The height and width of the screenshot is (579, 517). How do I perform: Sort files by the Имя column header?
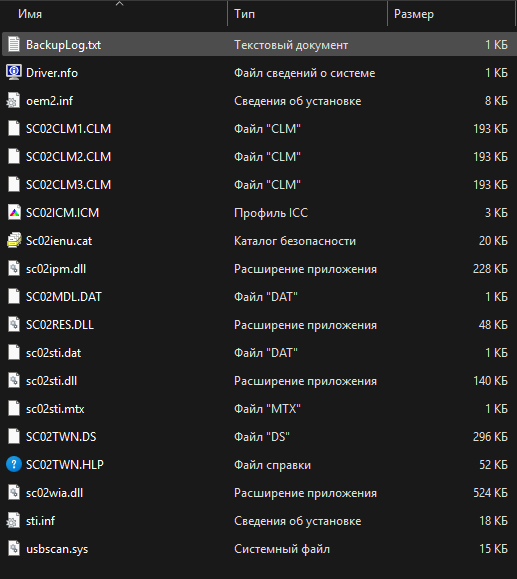[x=30, y=14]
